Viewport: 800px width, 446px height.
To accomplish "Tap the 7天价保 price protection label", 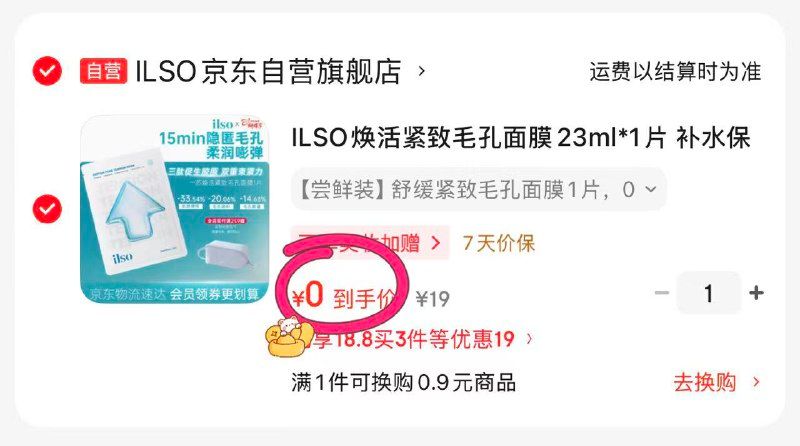I will point(498,243).
